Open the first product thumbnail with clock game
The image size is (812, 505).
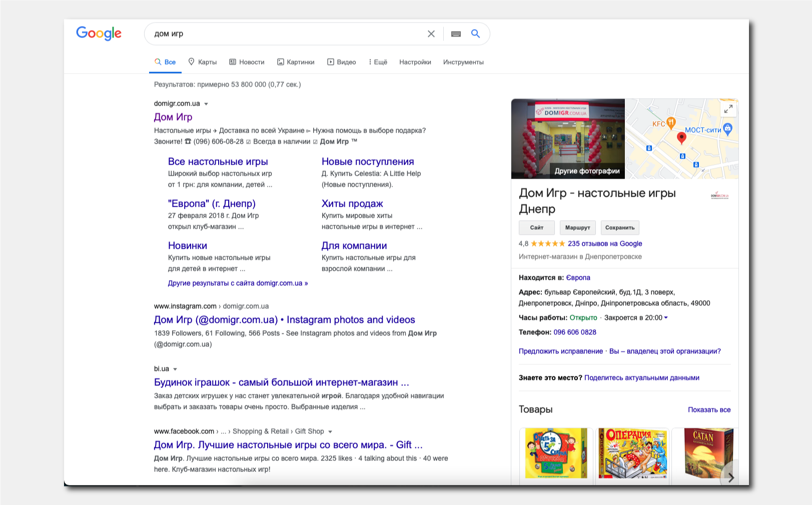(556, 453)
